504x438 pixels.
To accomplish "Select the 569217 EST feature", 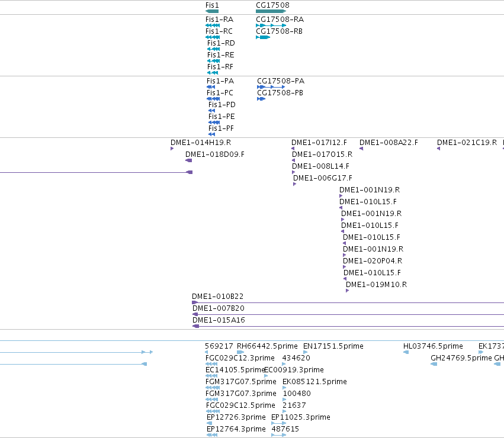I will (x=206, y=352).
